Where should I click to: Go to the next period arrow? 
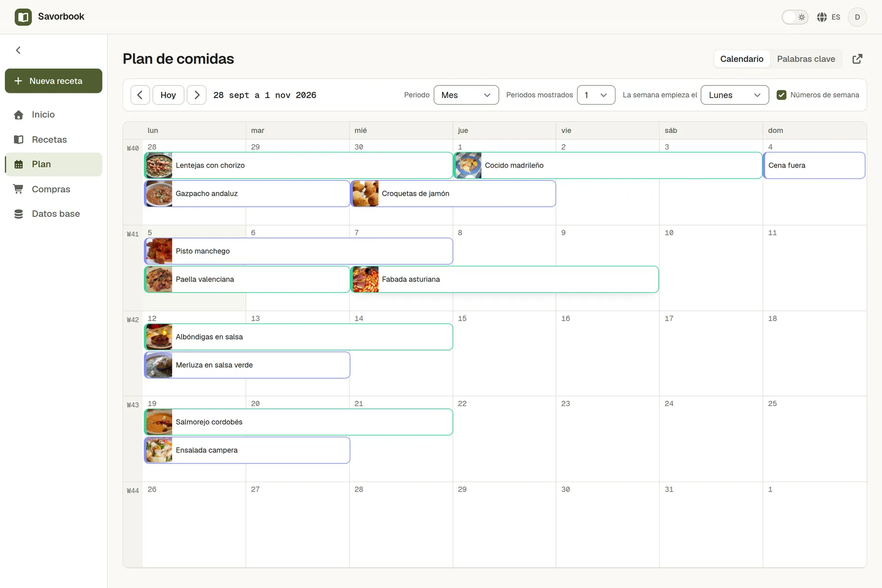point(197,95)
